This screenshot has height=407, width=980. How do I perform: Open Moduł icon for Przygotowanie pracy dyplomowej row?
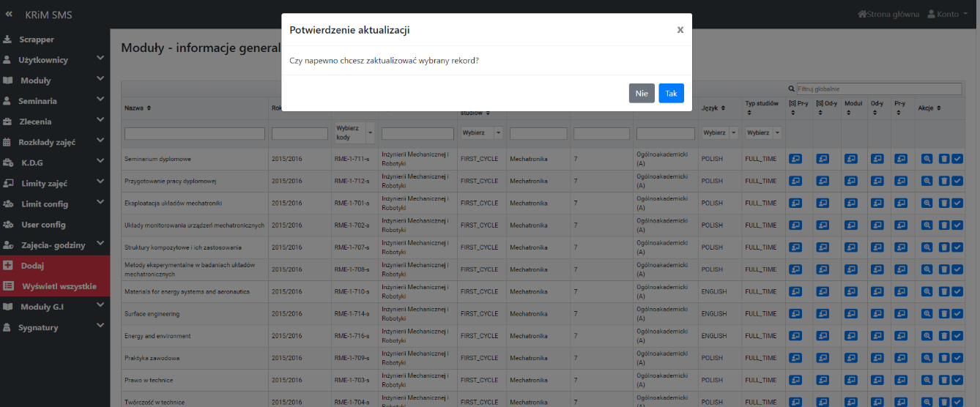pos(850,181)
